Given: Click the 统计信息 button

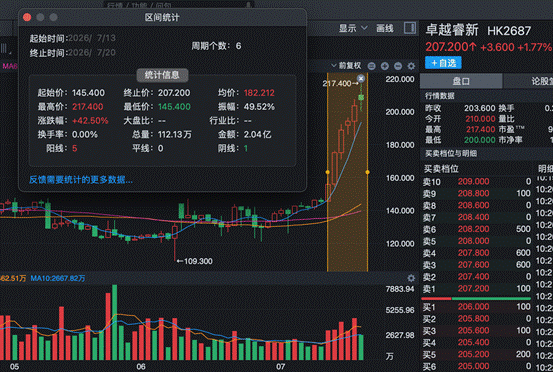Looking at the screenshot, I should (x=162, y=75).
